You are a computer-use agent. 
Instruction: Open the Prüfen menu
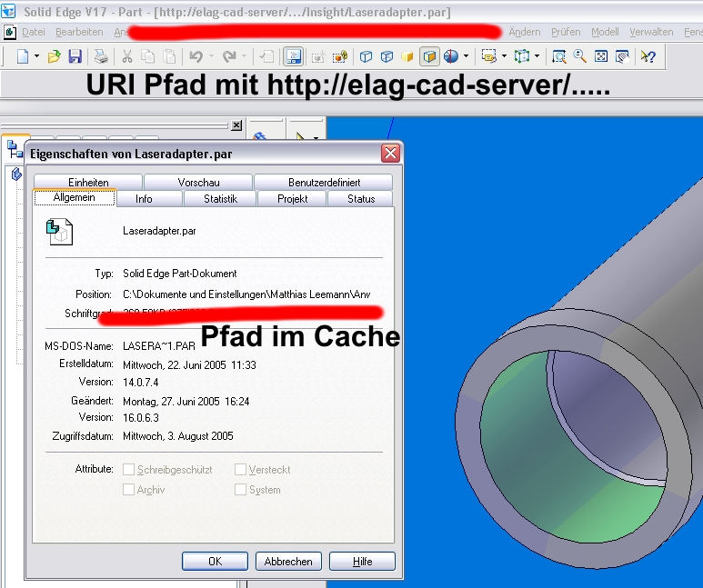click(x=566, y=33)
